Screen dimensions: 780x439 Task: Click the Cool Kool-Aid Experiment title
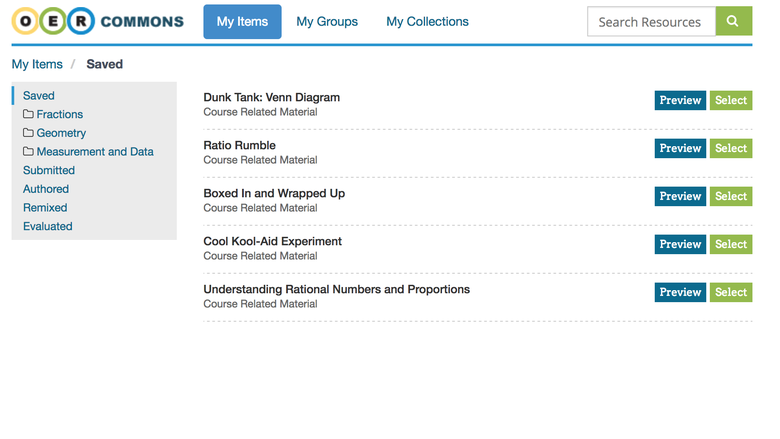[273, 241]
